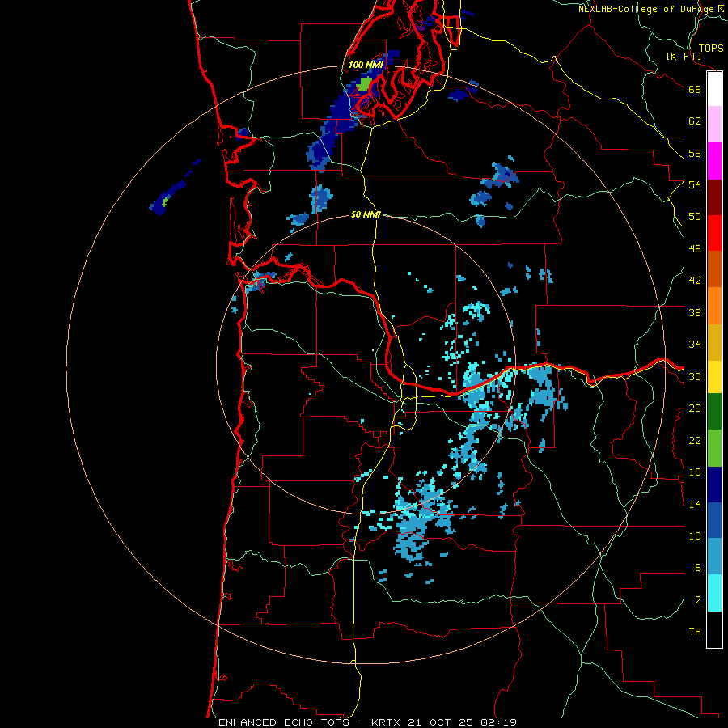The width and height of the screenshot is (728, 728).
Task: Select the legend value "50"
Action: point(695,217)
